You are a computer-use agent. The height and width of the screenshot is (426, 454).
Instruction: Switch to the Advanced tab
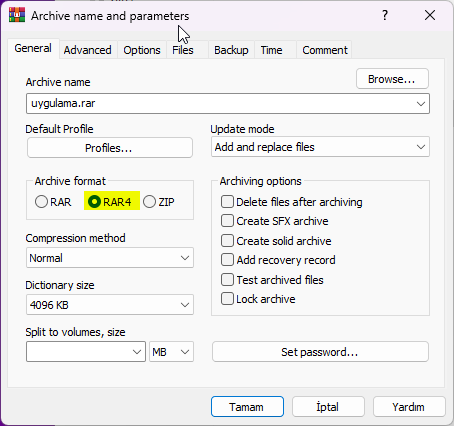(88, 50)
